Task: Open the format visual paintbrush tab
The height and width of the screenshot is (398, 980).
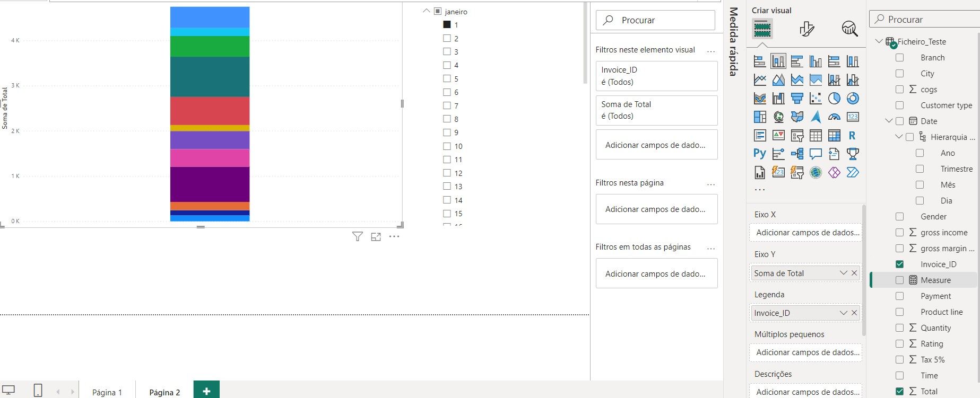Action: (x=806, y=29)
